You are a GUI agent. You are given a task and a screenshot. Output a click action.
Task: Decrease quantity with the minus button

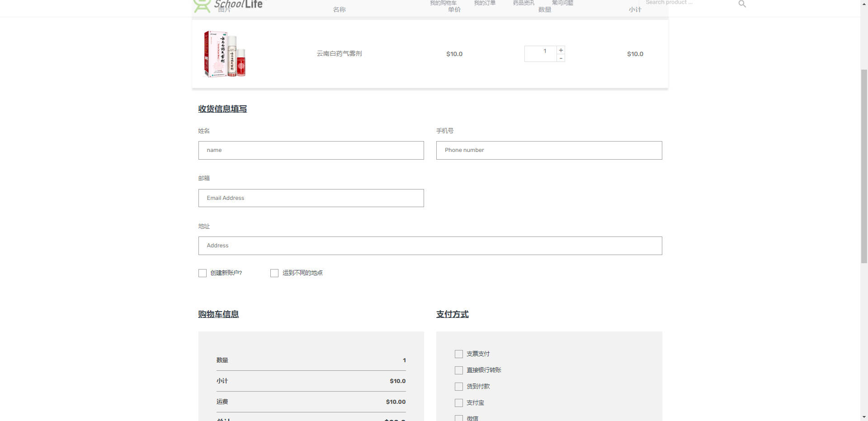click(x=561, y=58)
